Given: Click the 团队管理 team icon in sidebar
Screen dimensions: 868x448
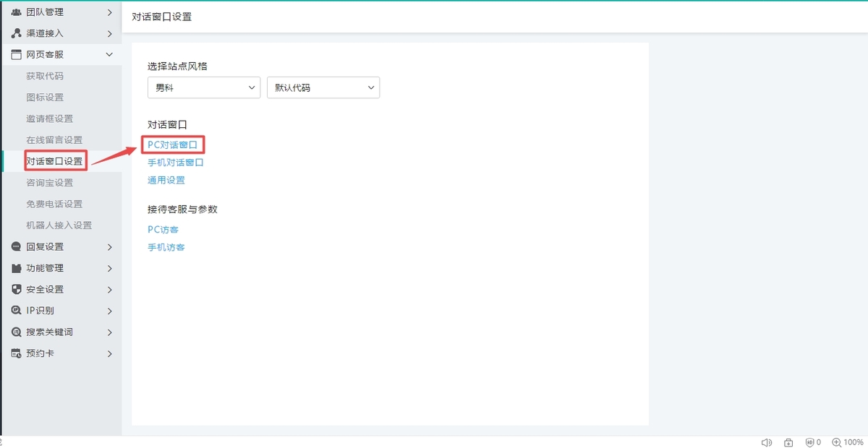Looking at the screenshot, I should [17, 12].
